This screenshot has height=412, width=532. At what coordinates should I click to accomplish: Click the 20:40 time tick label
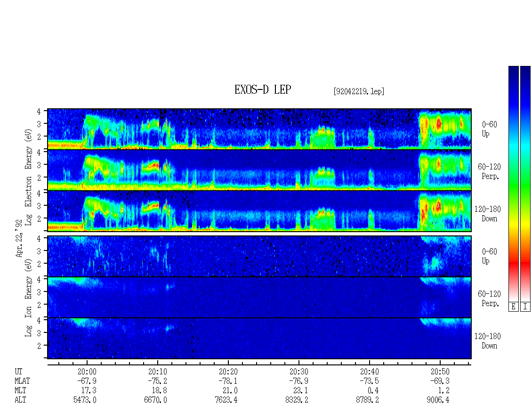tap(369, 372)
